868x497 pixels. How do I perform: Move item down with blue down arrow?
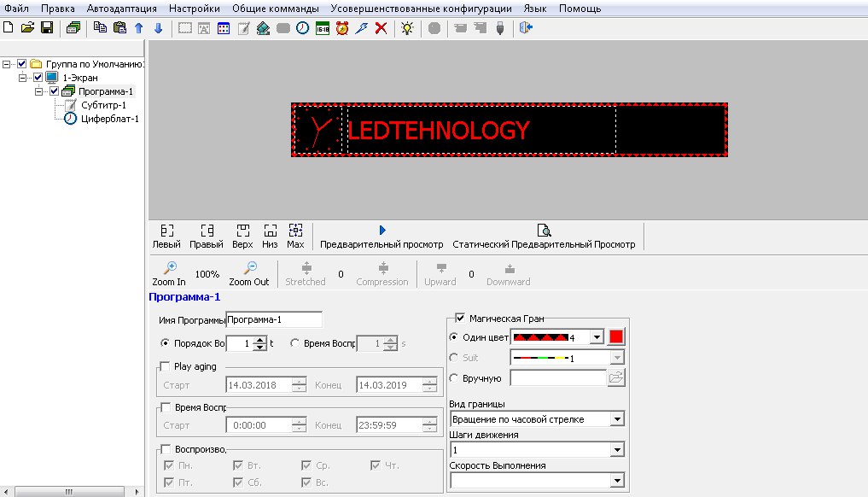click(158, 27)
